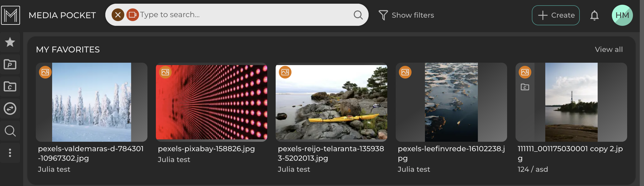This screenshot has width=644, height=186.
Task: Select the Search magnifier in the sidebar
Action: tap(10, 131)
